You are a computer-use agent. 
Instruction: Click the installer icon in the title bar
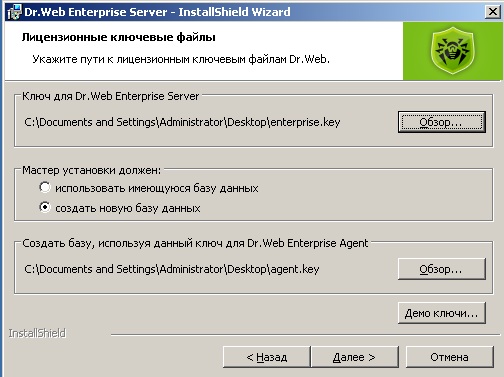(x=14, y=12)
